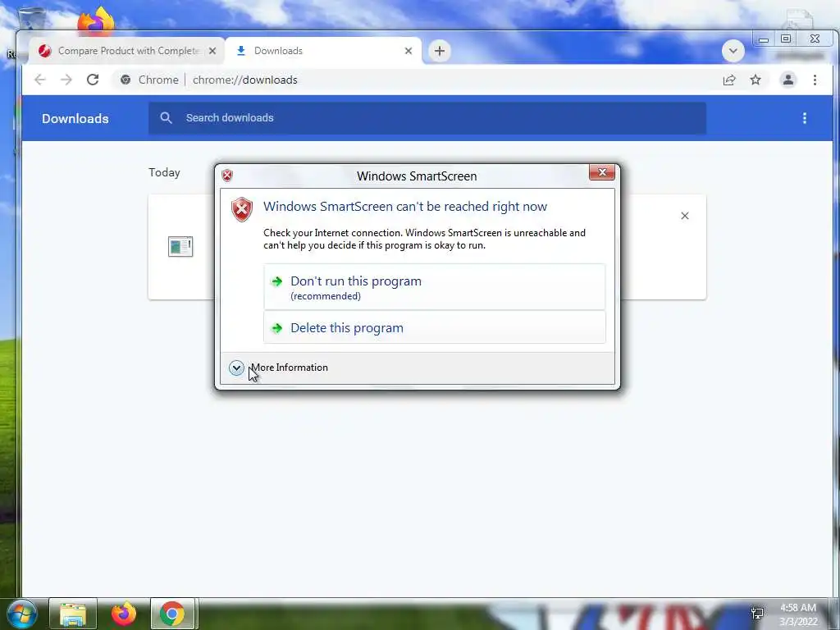Open the Windows Start button
The height and width of the screenshot is (630, 840).
click(x=21, y=614)
